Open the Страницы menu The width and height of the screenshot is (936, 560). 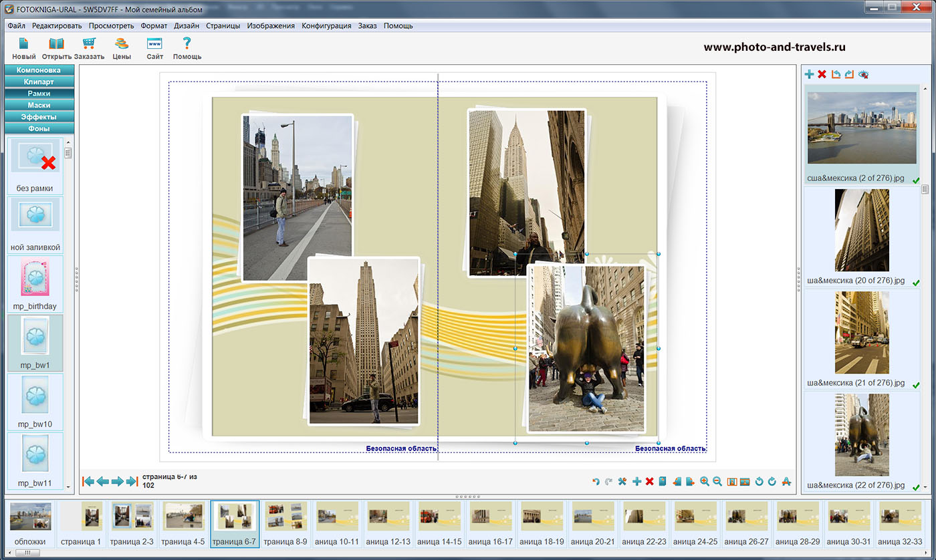coord(223,26)
